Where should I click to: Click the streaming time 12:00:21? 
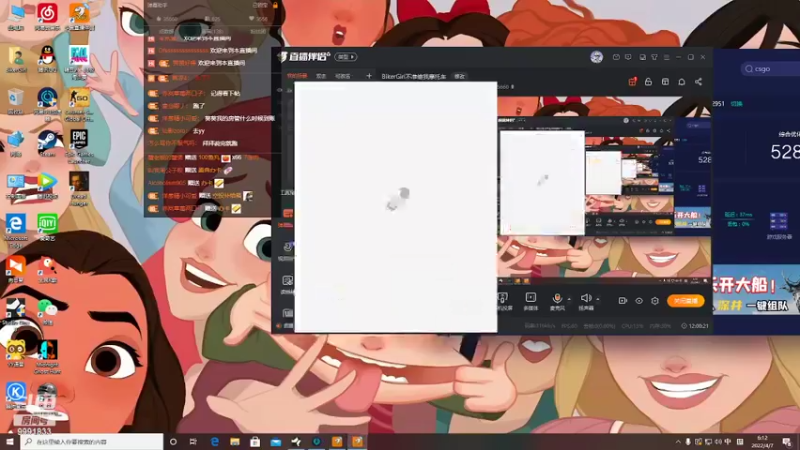(x=695, y=326)
